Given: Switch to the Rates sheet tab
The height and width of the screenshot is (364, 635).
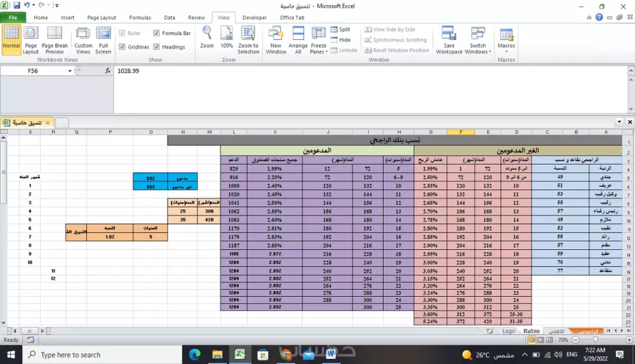Looking at the screenshot, I should click(x=531, y=331).
